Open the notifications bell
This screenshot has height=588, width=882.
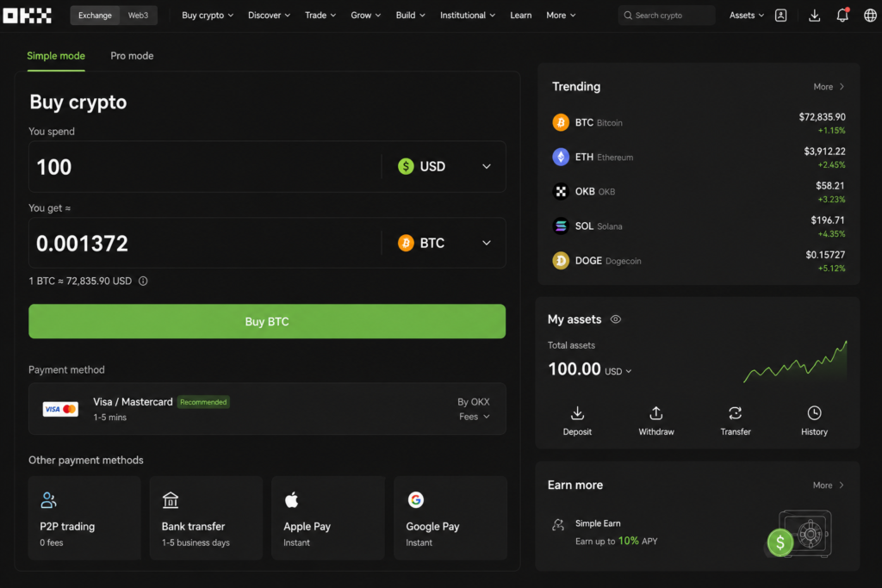(x=842, y=15)
